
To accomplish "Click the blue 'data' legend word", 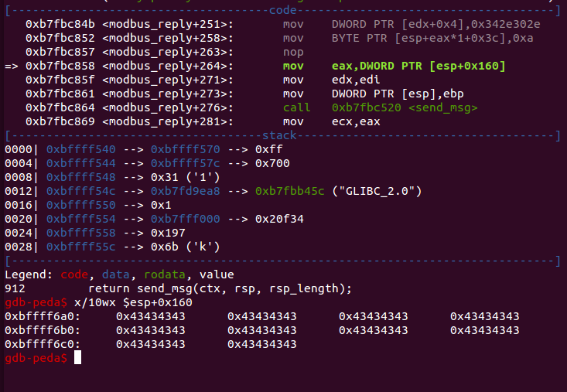I will coord(116,274).
